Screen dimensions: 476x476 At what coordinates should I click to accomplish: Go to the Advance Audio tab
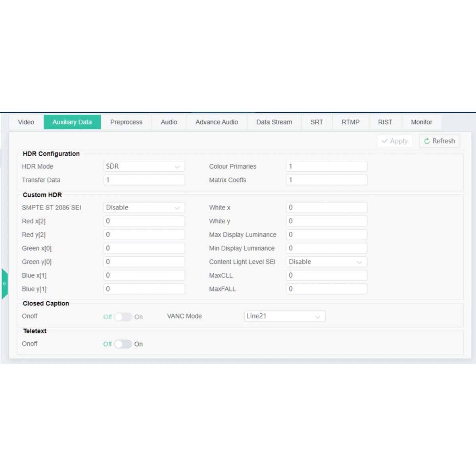pos(217,122)
